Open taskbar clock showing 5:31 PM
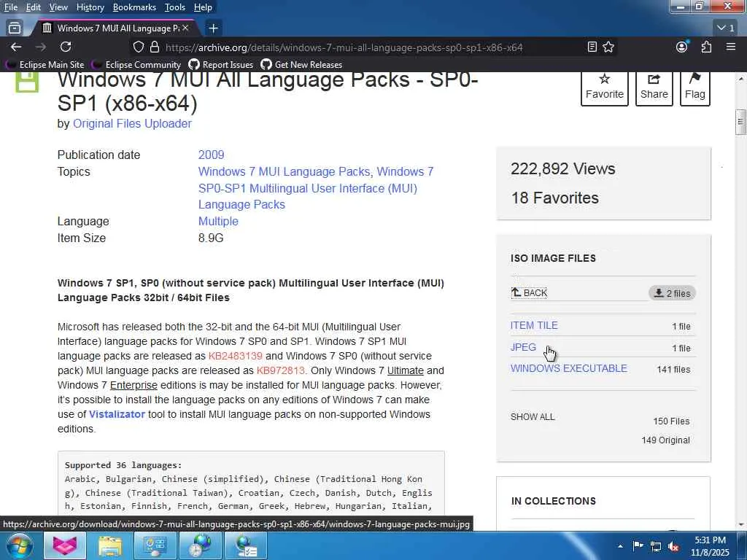This screenshot has width=747, height=560. tap(710, 546)
